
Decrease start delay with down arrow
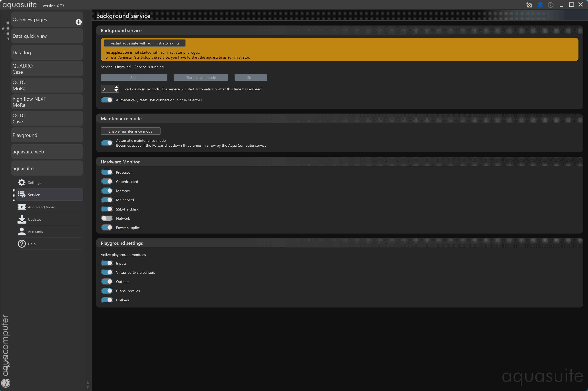[x=116, y=91]
